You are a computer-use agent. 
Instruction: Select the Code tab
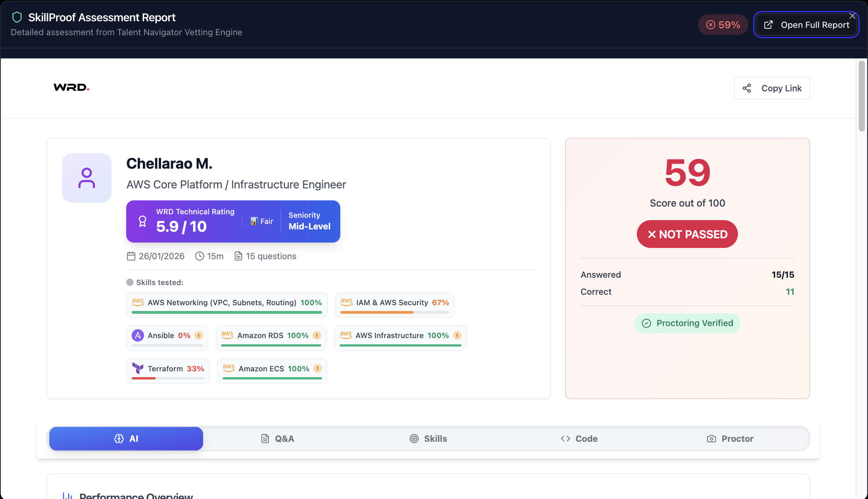click(x=579, y=439)
